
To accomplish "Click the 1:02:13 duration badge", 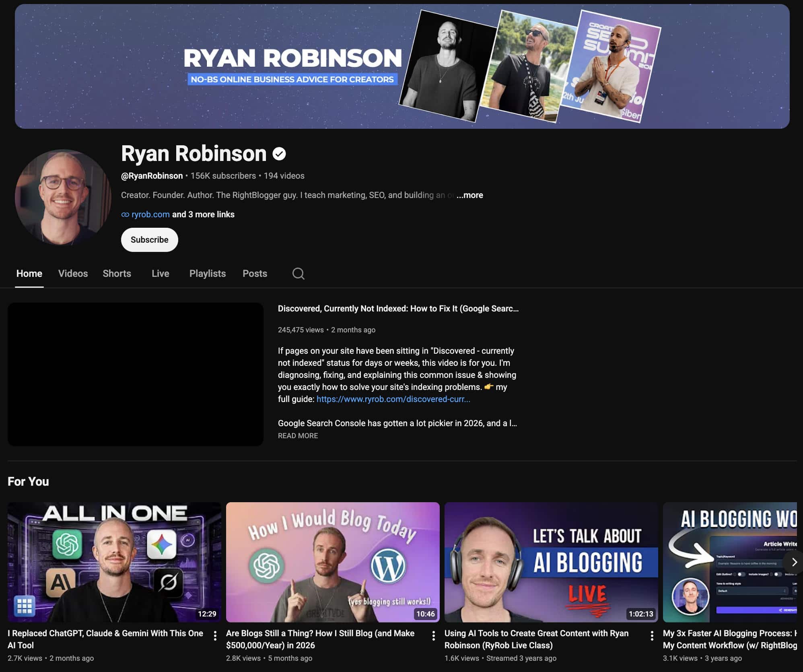I will [641, 614].
